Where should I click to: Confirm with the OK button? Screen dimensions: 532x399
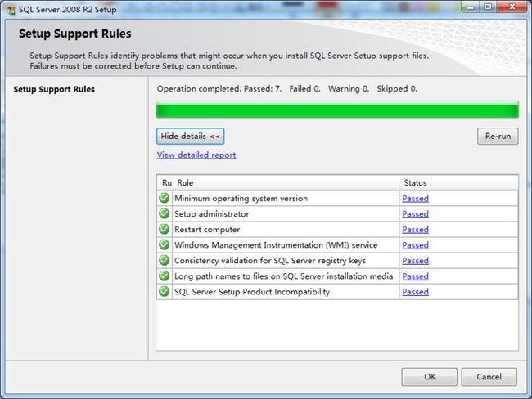coord(430,377)
